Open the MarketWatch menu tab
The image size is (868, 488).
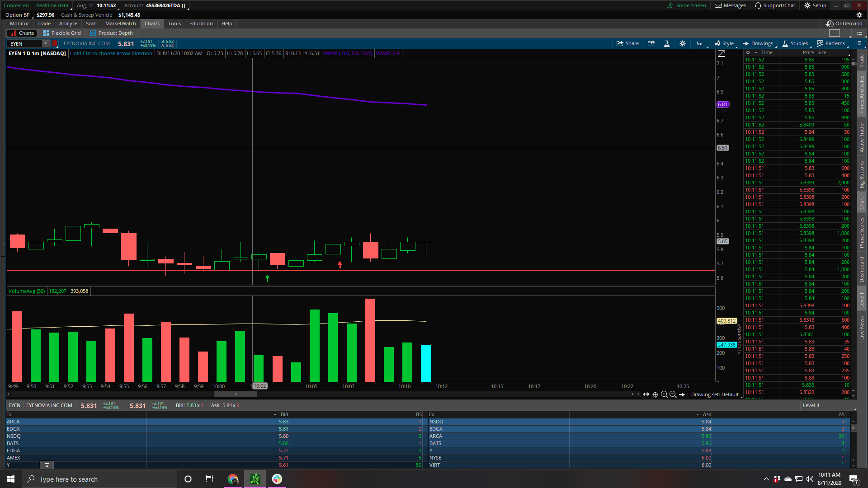[120, 23]
